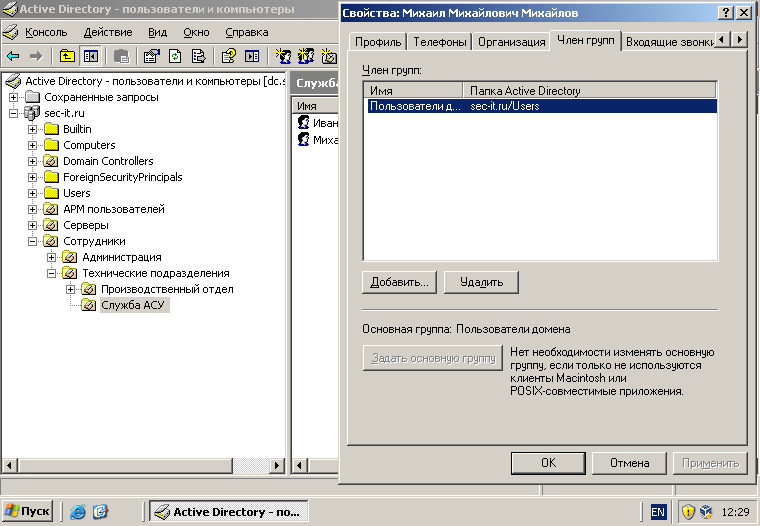Click the Builtin folder icon
Image resolution: width=760 pixels, height=526 pixels.
[x=51, y=129]
